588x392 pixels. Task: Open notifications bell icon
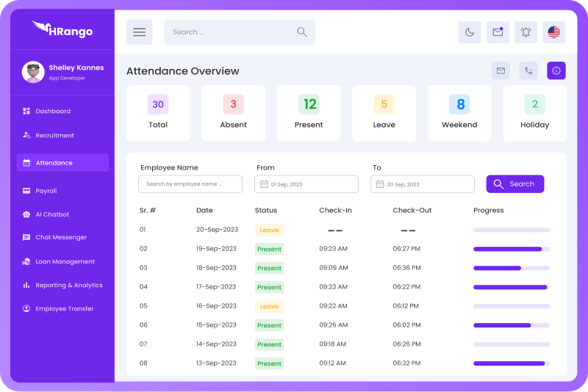pyautogui.click(x=526, y=32)
